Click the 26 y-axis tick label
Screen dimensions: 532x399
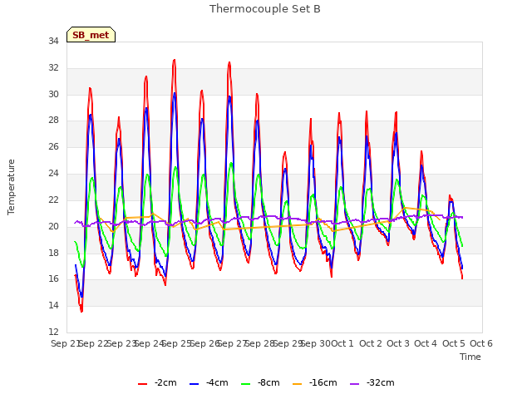[x=53, y=147]
